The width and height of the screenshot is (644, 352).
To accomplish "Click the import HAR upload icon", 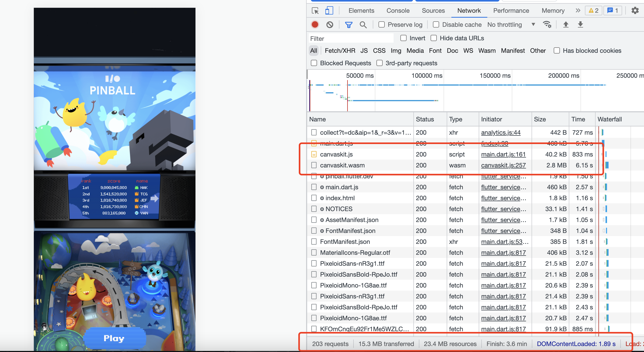I will [x=566, y=25].
